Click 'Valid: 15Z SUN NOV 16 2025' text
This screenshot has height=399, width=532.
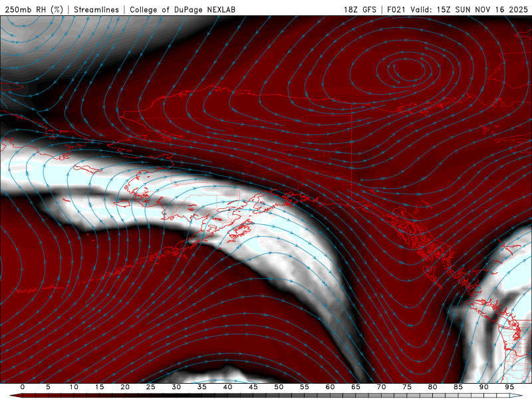click(469, 9)
